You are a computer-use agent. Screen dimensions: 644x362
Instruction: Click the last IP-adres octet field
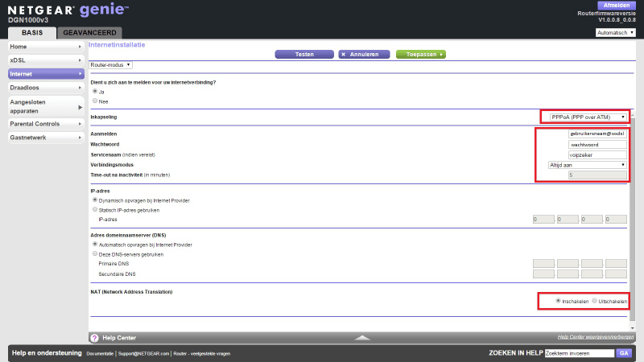click(616, 220)
